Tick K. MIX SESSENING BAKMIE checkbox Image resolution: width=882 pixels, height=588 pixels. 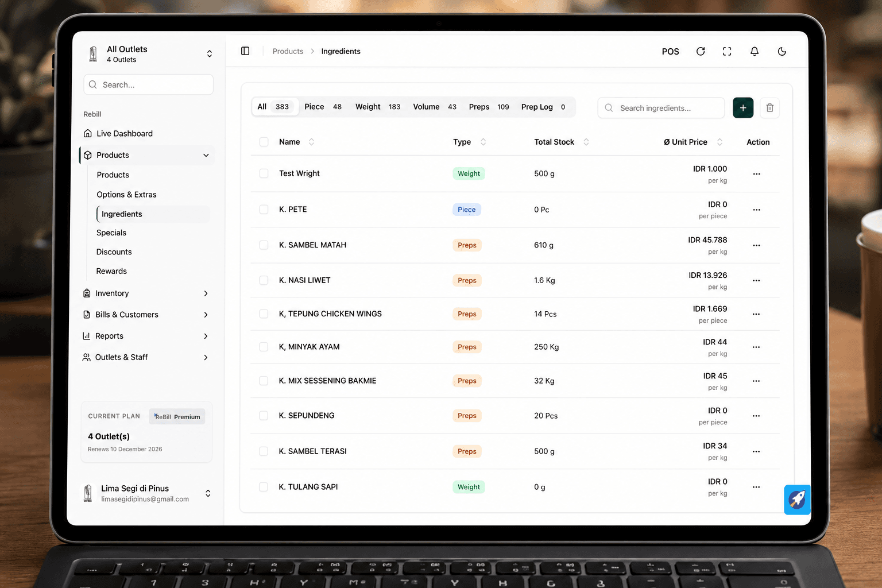click(264, 381)
